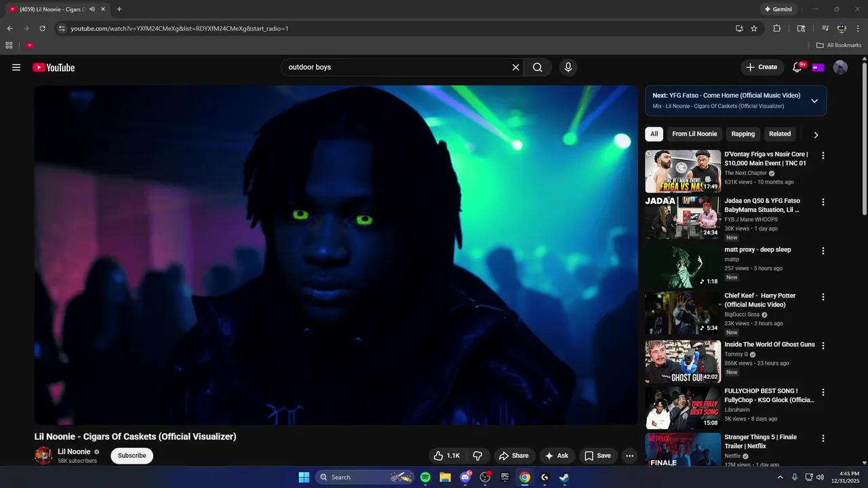This screenshot has height=488, width=868.
Task: Open All Bookmarks folder
Action: [x=839, y=45]
